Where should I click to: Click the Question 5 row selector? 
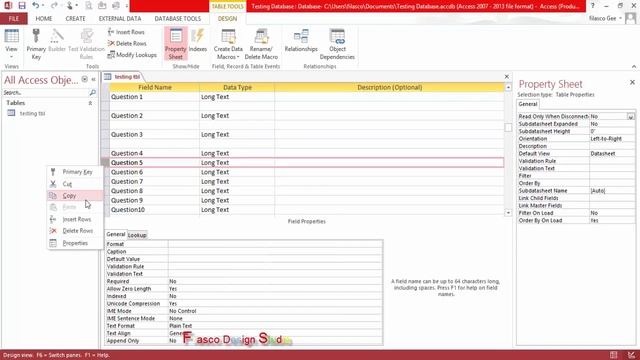click(105, 162)
